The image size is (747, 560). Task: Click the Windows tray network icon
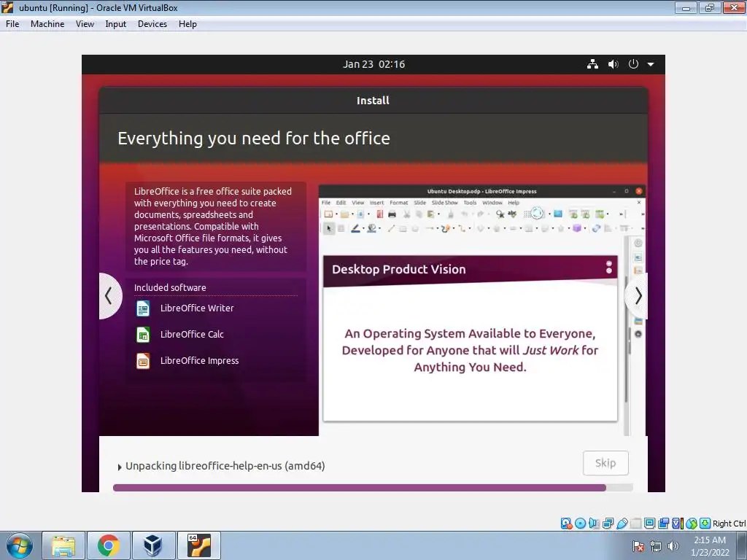[656, 546]
